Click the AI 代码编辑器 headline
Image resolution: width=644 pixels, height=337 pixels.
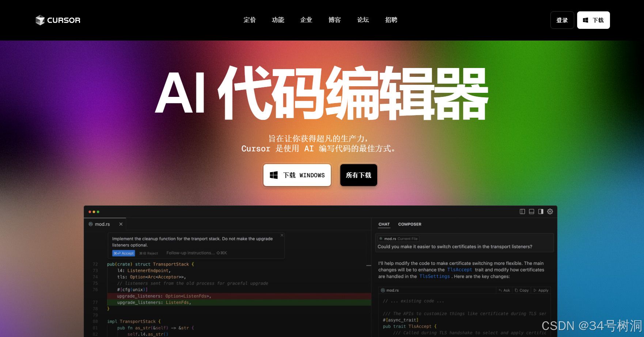pyautogui.click(x=322, y=93)
